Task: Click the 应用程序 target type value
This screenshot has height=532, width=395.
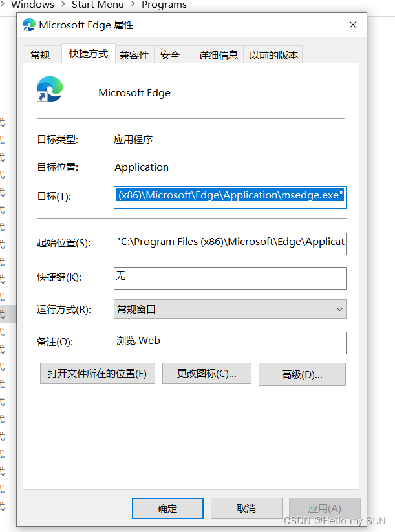Action: pyautogui.click(x=133, y=139)
